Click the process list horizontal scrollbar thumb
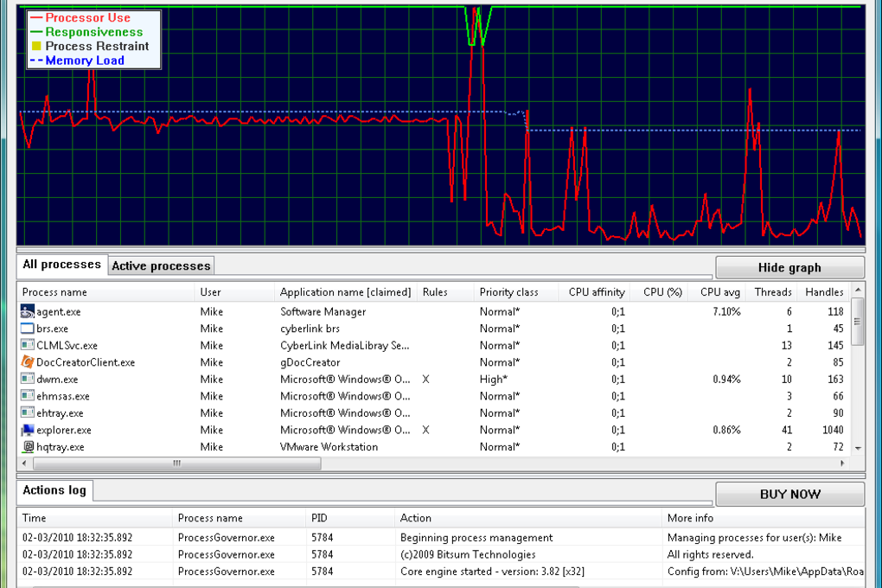This screenshot has width=882, height=588. [x=177, y=463]
